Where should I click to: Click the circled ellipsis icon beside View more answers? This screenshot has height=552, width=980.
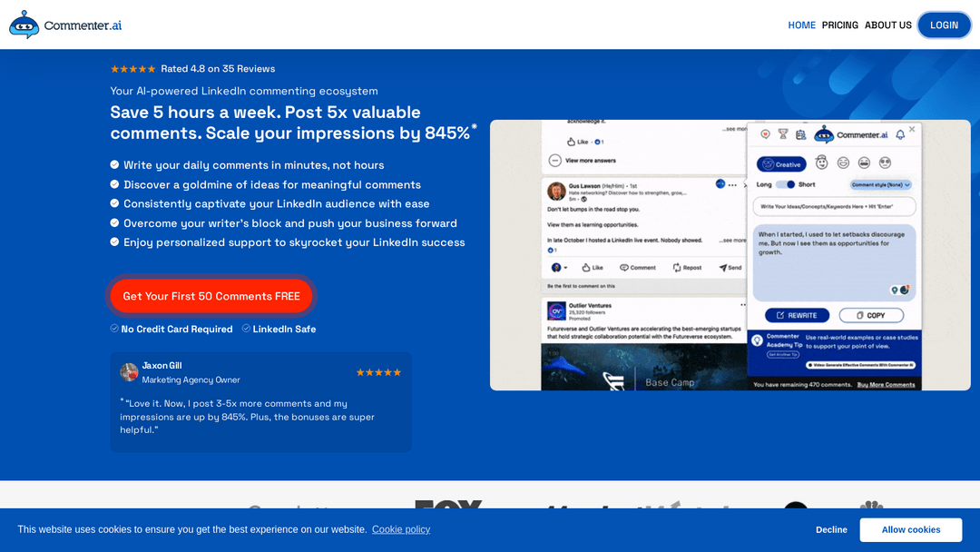(554, 161)
